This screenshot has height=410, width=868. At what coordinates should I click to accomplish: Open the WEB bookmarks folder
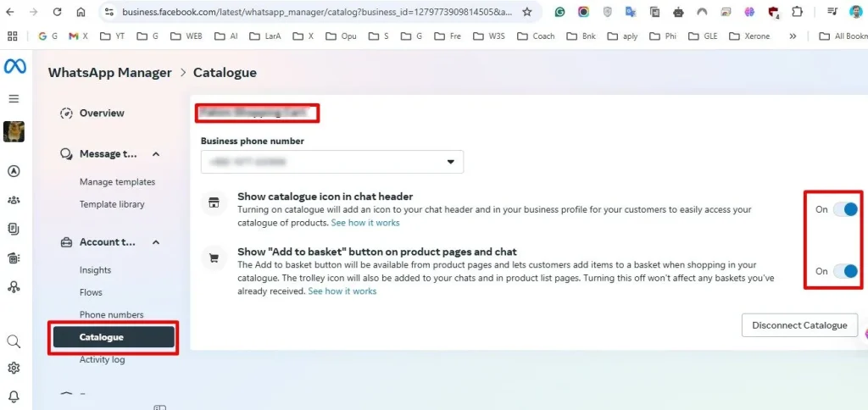pyautogui.click(x=186, y=36)
